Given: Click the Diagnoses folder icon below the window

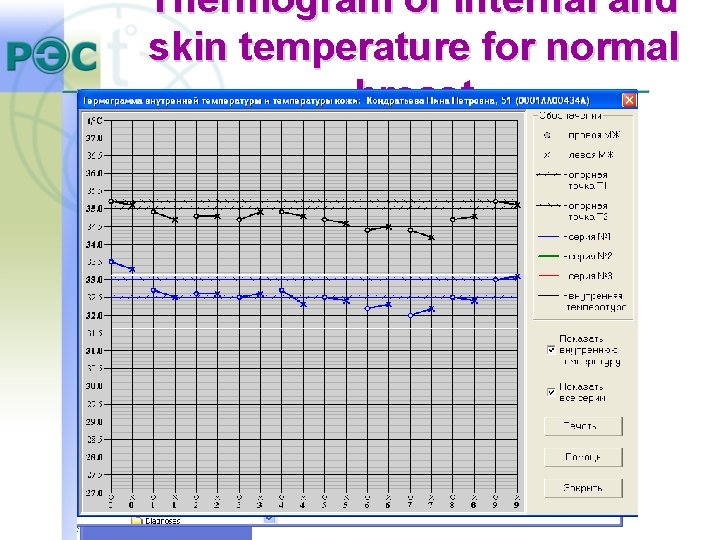Looking at the screenshot, I should click(136, 521).
